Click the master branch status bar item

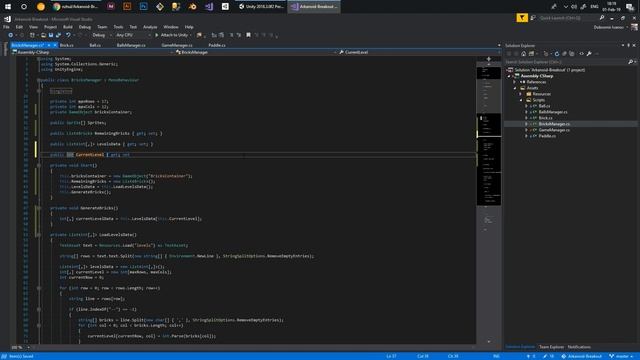point(621,356)
